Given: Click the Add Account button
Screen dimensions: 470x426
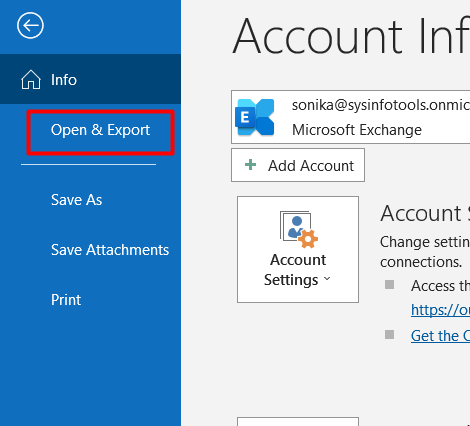Looking at the screenshot, I should pos(298,165).
